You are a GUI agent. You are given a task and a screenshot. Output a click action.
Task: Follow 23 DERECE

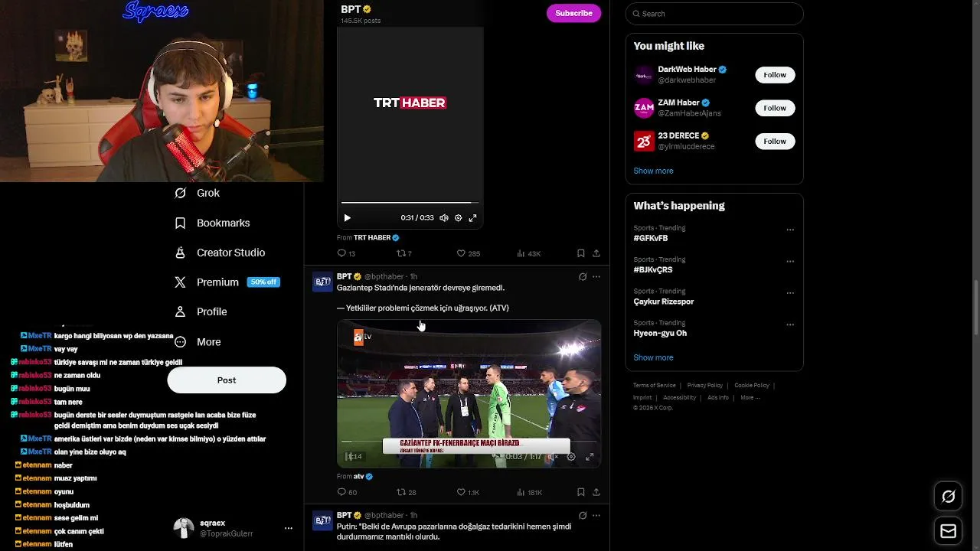click(775, 141)
